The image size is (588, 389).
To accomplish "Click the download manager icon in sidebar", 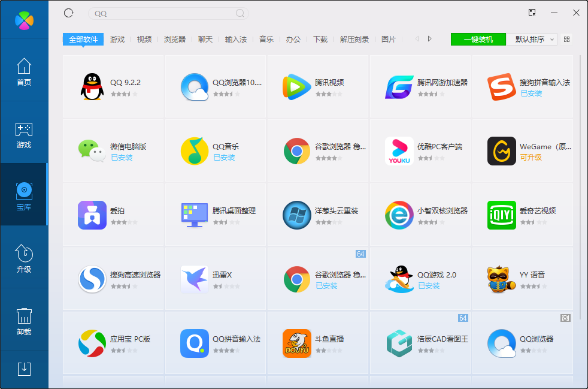I will tap(24, 369).
